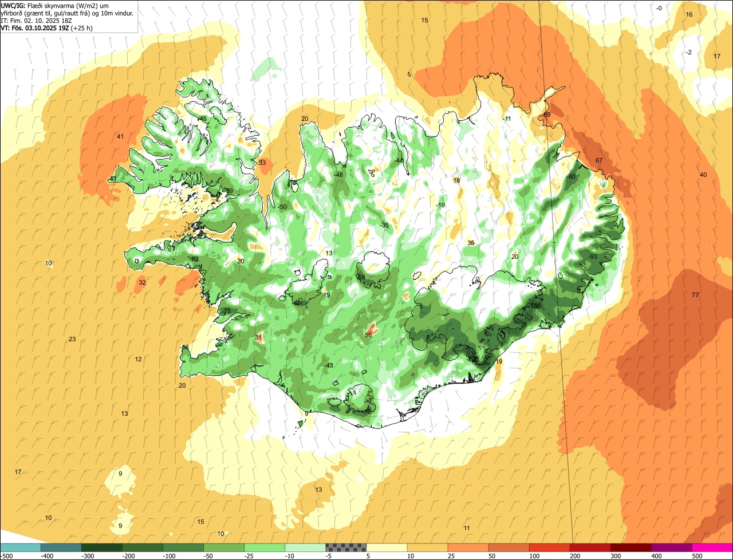
Task: Click the subtitle line mentioning '10m vindur'
Action: tap(67, 13)
